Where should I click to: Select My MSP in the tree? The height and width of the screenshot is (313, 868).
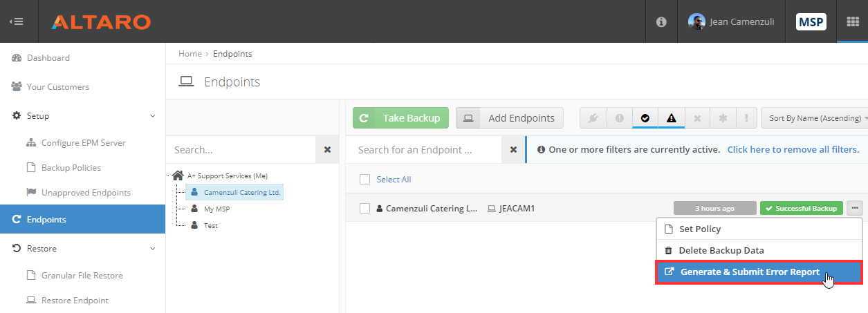(216, 209)
